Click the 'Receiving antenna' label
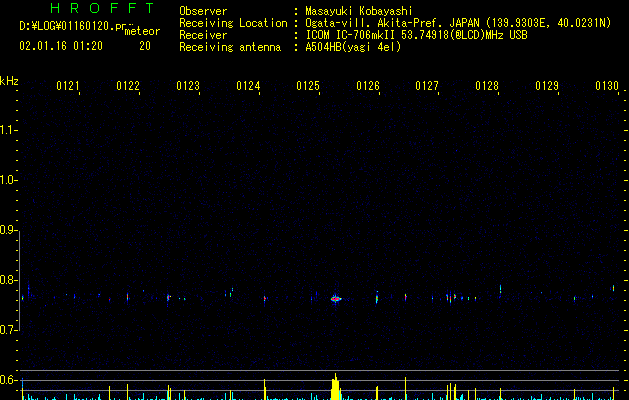 coord(230,47)
